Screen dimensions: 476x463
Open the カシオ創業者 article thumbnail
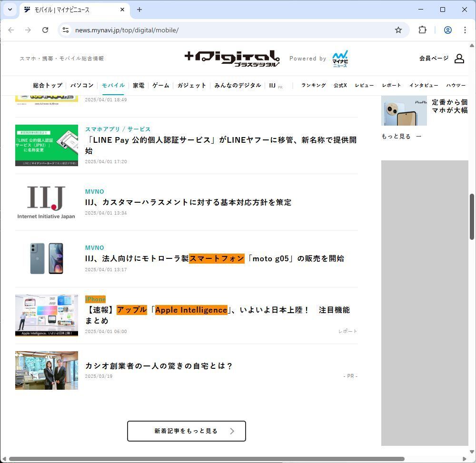click(47, 371)
